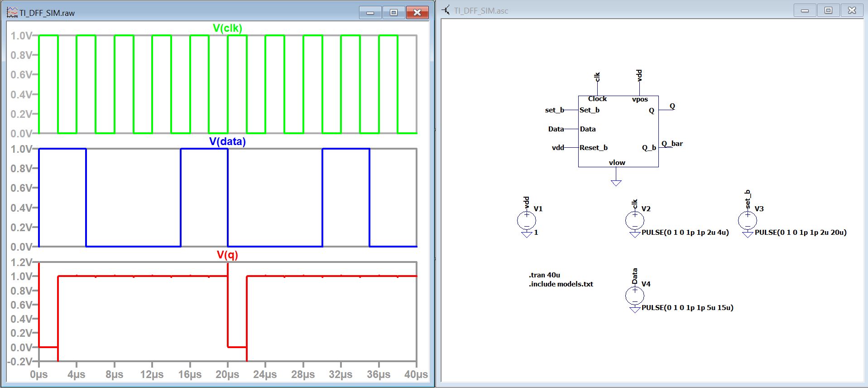Click the ground symbol below the vlow pin

(x=616, y=183)
